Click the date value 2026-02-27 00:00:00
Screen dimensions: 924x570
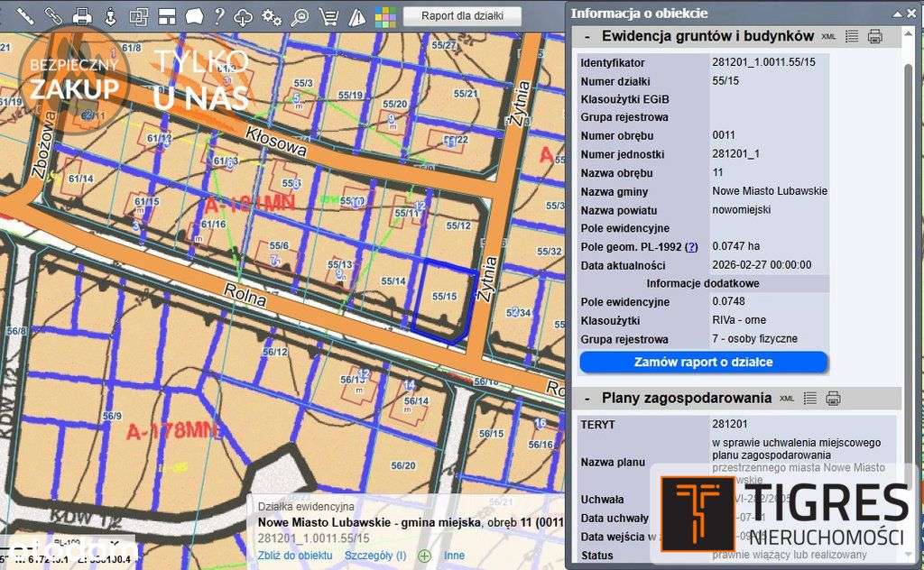pos(762,265)
